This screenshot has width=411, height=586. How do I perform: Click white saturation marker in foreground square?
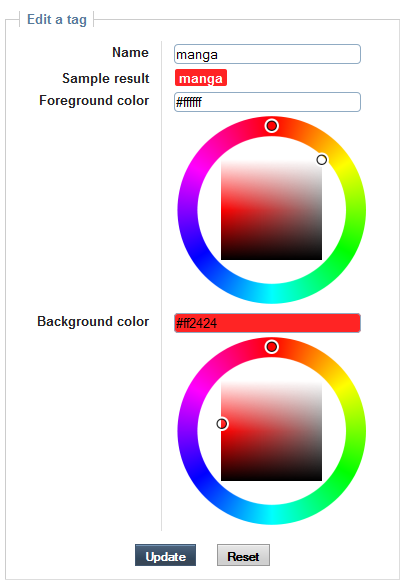coord(322,160)
